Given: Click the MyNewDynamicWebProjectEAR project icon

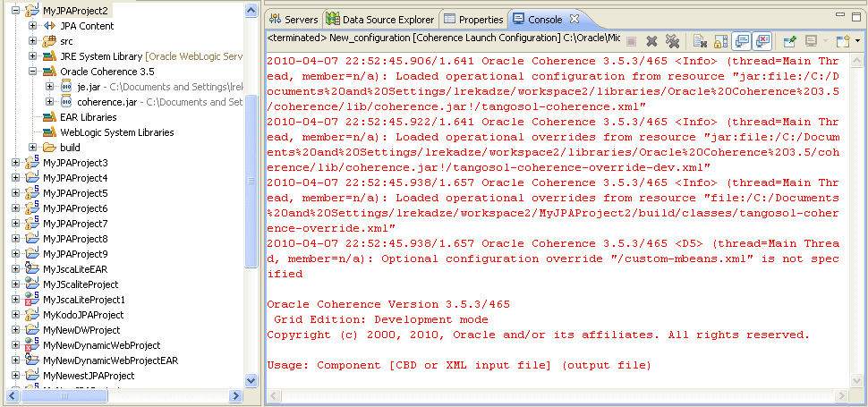Looking at the screenshot, I should point(31,360).
